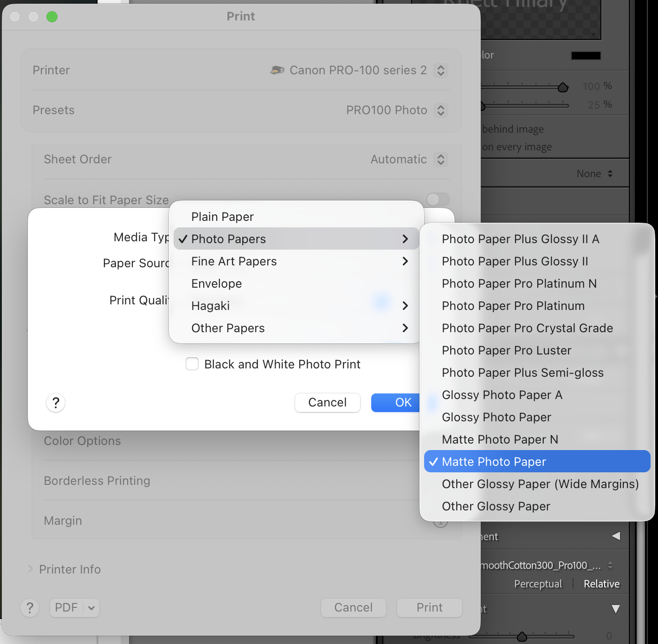
Task: Click the left-pointing triangle in right panel
Action: [x=616, y=536]
